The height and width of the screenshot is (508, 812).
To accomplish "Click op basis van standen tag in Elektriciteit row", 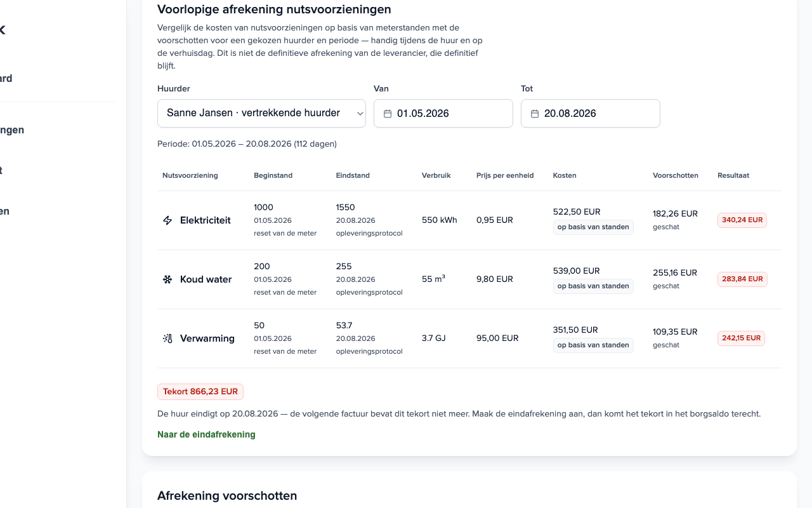I will pyautogui.click(x=593, y=227).
